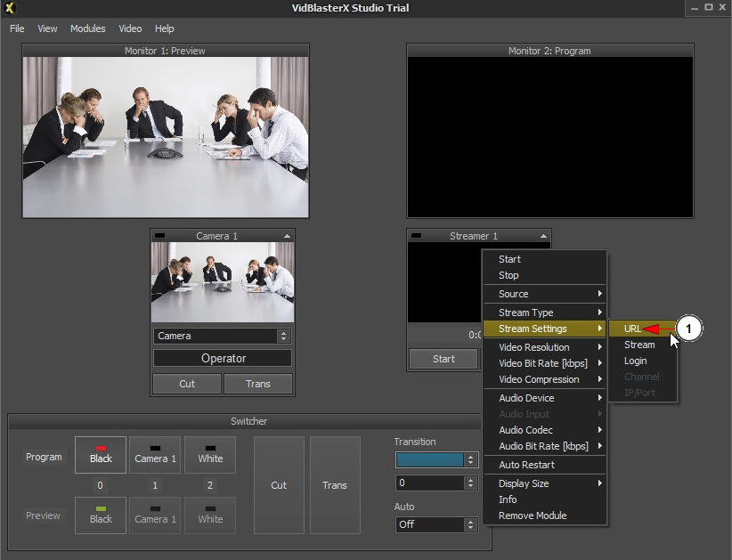This screenshot has height=560, width=732.
Task: Select Remove Module in the context menu
Action: pos(545,515)
